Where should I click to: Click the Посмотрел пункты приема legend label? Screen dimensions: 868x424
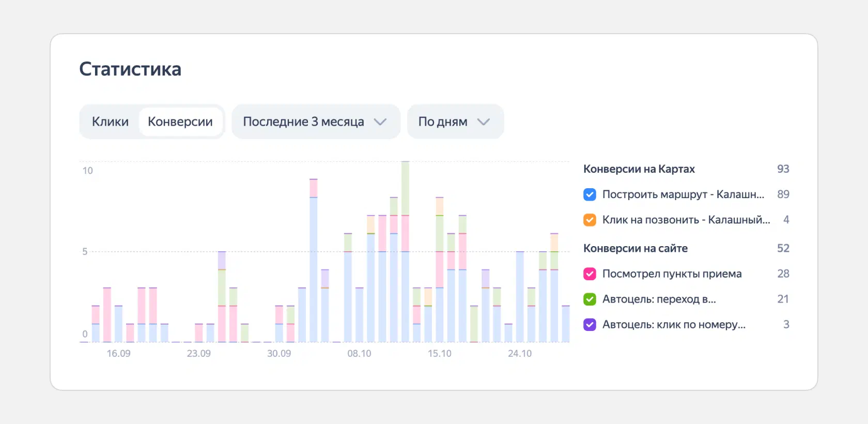[x=672, y=274]
